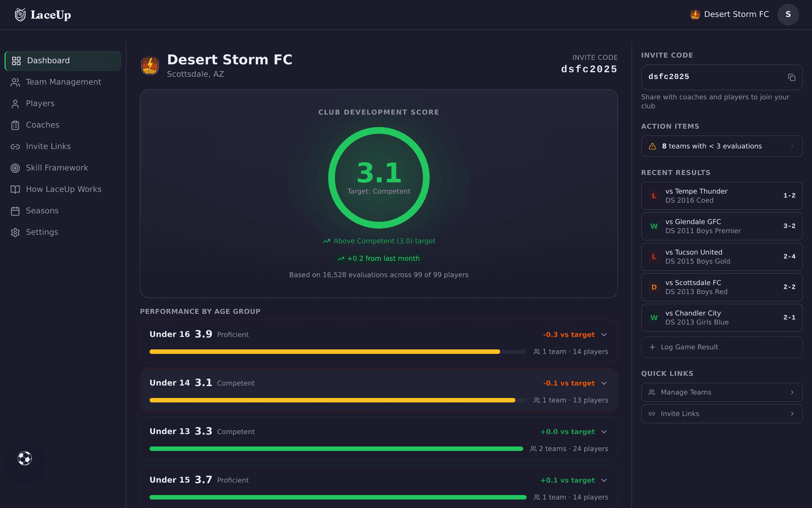Click the warning triangle icon in Action Items
This screenshot has width=812, height=508.
[653, 146]
